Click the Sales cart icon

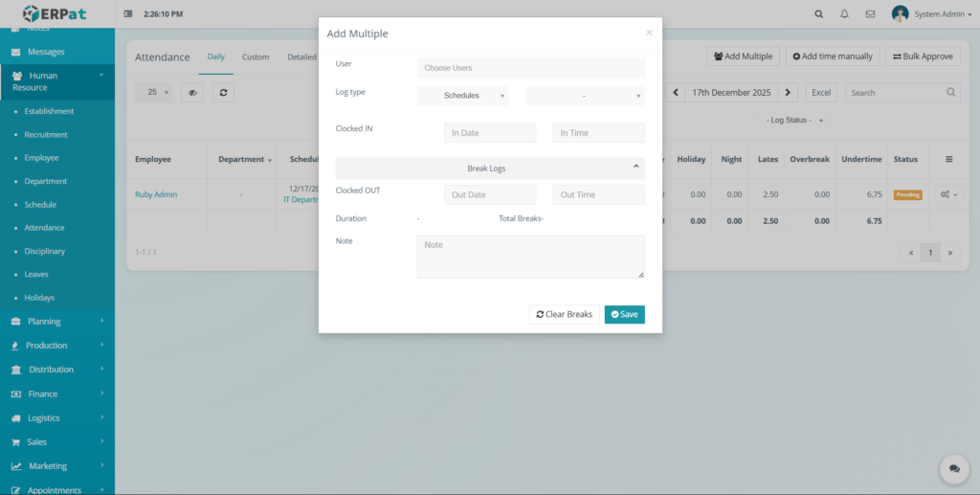16,442
